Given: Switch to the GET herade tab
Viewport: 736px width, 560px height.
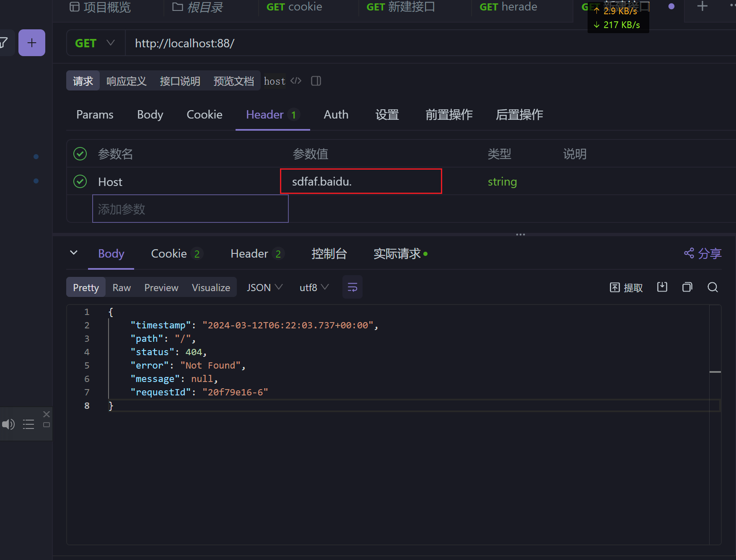Looking at the screenshot, I should [x=508, y=7].
